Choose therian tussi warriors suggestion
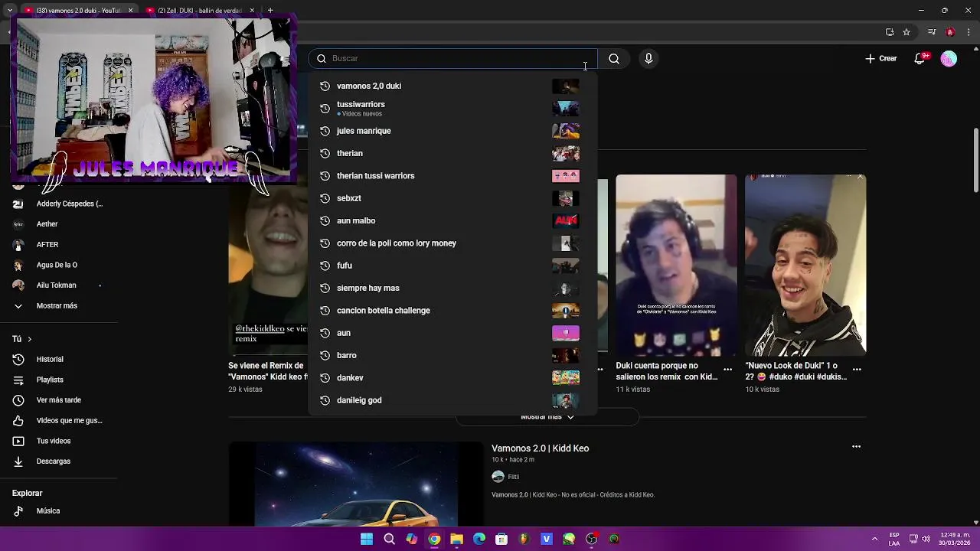980x551 pixels. 452,176
